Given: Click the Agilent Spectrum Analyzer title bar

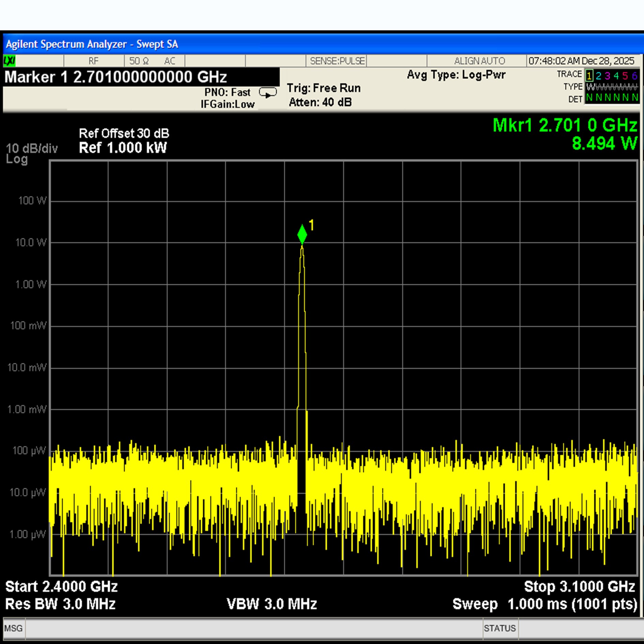Looking at the screenshot, I should tap(323, 44).
